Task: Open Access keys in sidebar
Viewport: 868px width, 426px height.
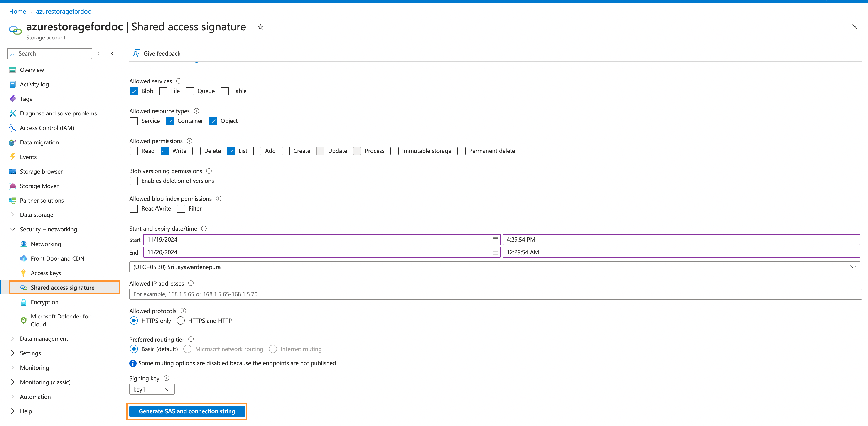Action: click(46, 273)
